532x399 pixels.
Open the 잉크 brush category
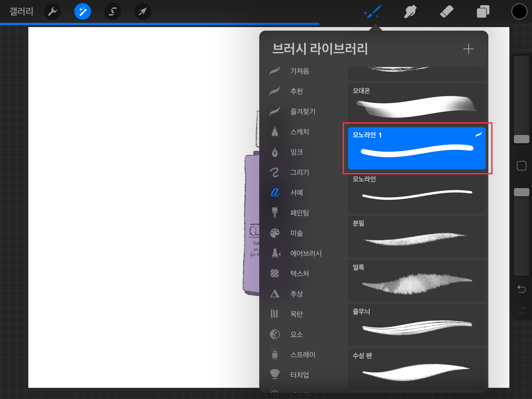(296, 152)
